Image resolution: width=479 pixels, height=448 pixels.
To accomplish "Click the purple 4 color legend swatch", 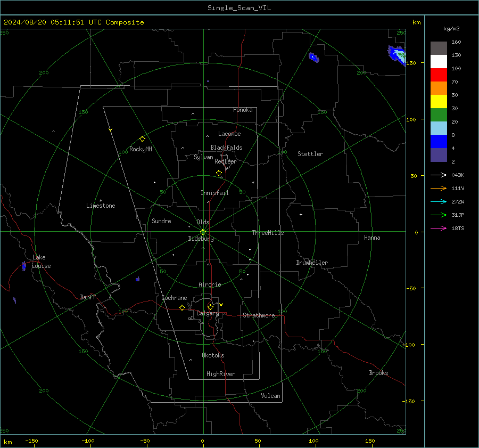I will click(439, 154).
